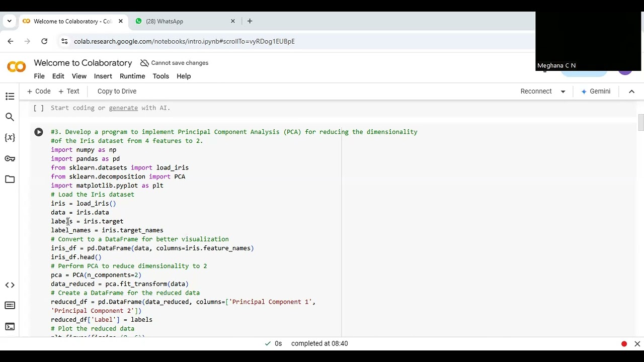
Task: Dismiss the status bar with X
Action: (x=637, y=344)
